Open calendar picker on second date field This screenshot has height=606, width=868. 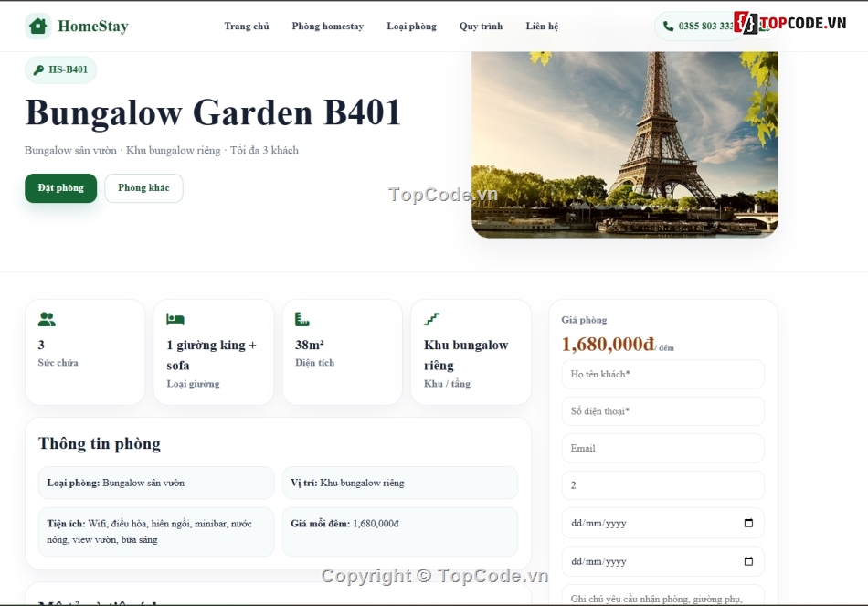pos(748,561)
